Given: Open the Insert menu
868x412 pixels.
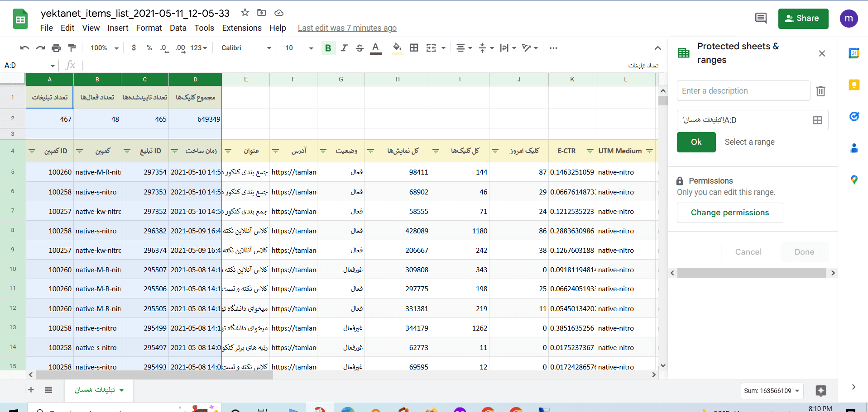Looking at the screenshot, I should 118,28.
